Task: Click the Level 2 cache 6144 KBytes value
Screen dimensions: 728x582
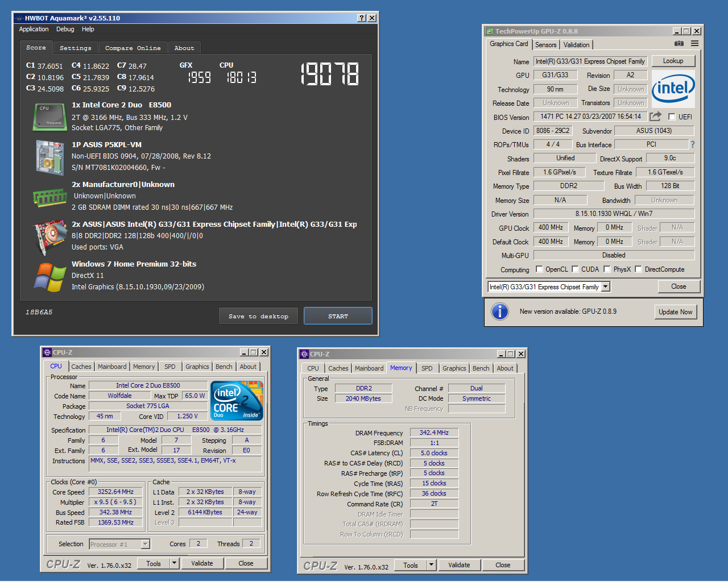Action: coord(205,513)
